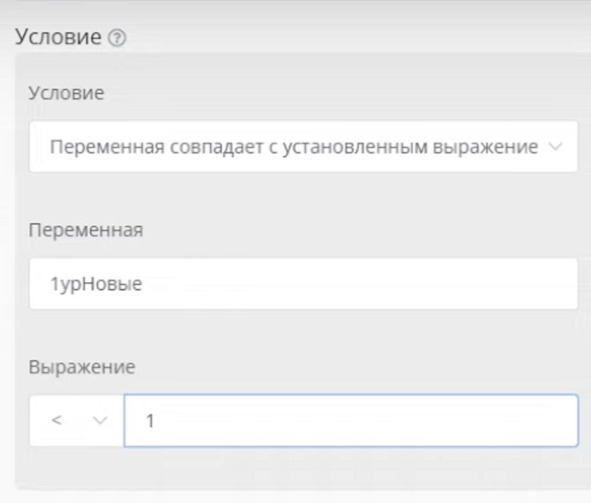Click the Условие section heading
591x503 pixels.
(x=58, y=37)
